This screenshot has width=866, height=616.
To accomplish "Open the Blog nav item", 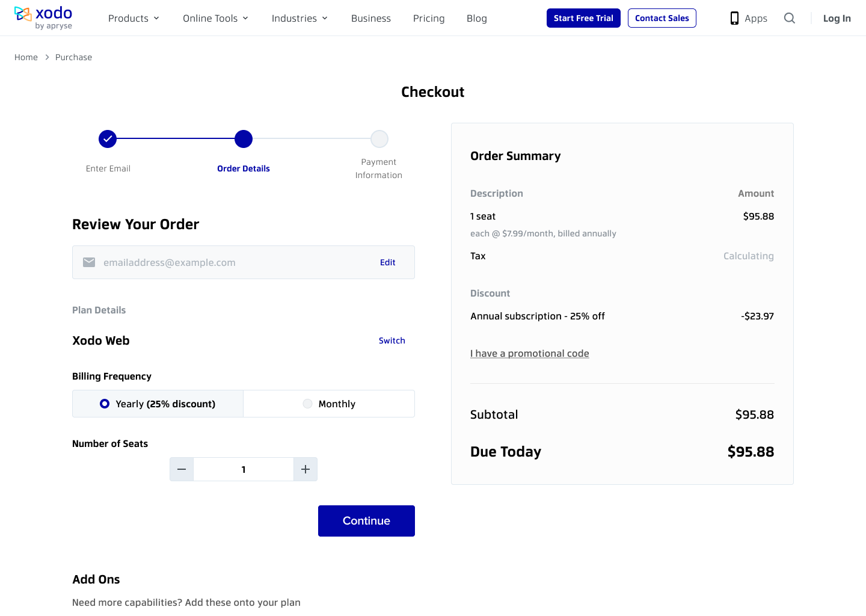I will click(x=477, y=18).
